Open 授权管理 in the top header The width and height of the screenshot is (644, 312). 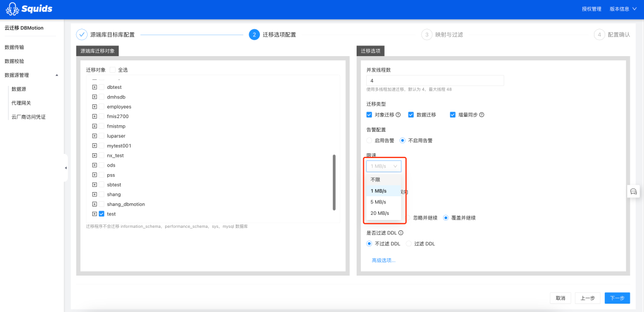tap(592, 8)
